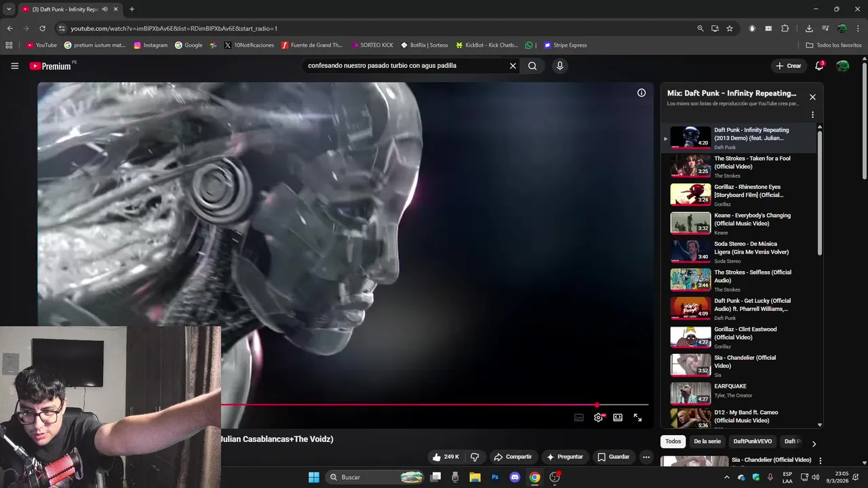Open Discord from the Windows taskbar
868x488 pixels.
pyautogui.click(x=515, y=477)
